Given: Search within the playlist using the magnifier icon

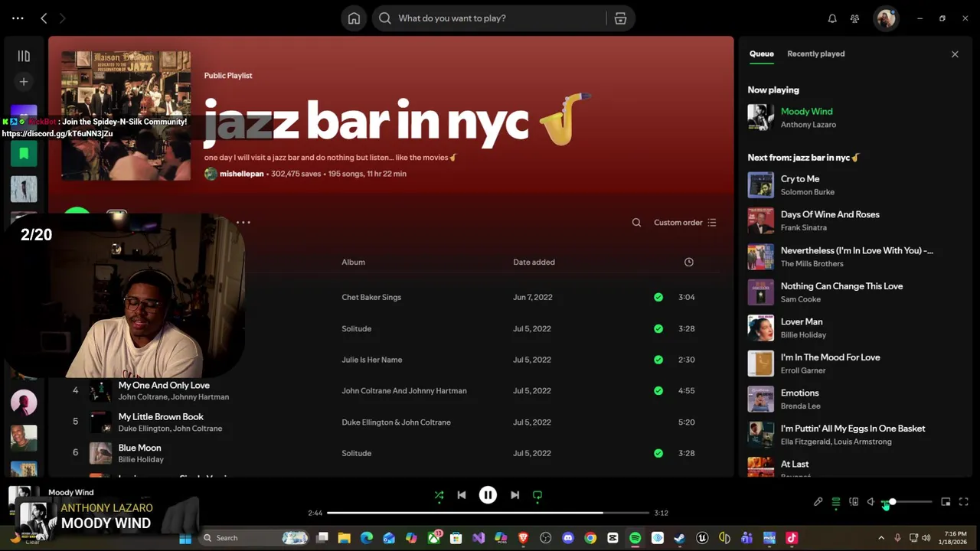Looking at the screenshot, I should coord(636,223).
